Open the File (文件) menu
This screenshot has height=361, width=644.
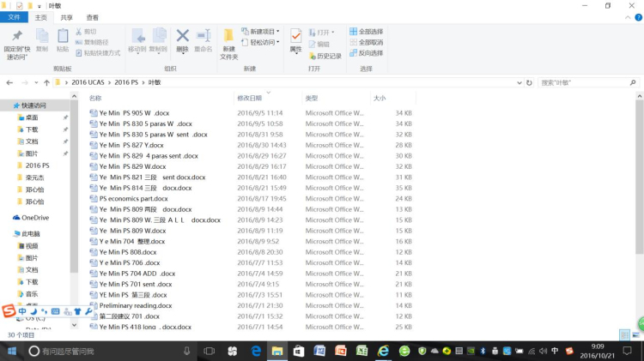[x=15, y=17]
